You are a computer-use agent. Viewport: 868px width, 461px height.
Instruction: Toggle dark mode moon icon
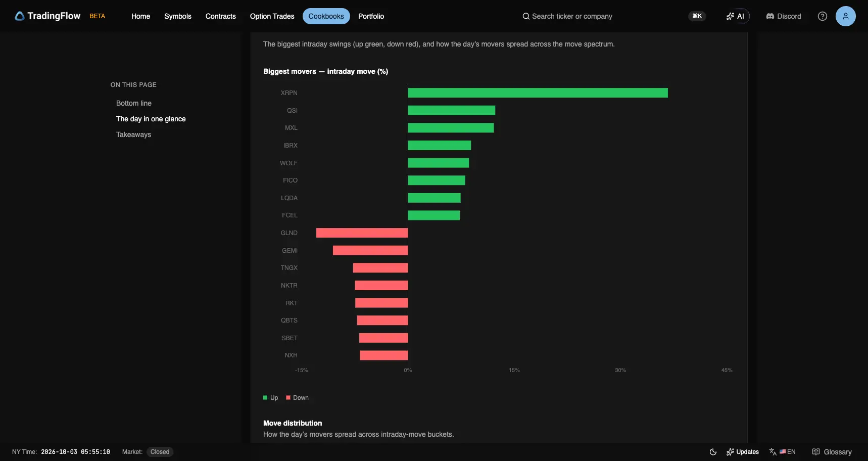point(713,452)
